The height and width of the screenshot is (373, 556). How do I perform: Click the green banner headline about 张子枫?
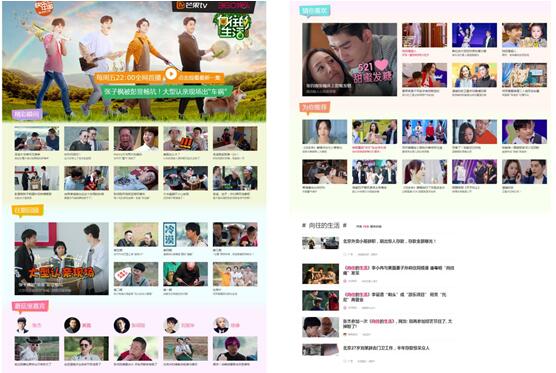click(x=167, y=91)
